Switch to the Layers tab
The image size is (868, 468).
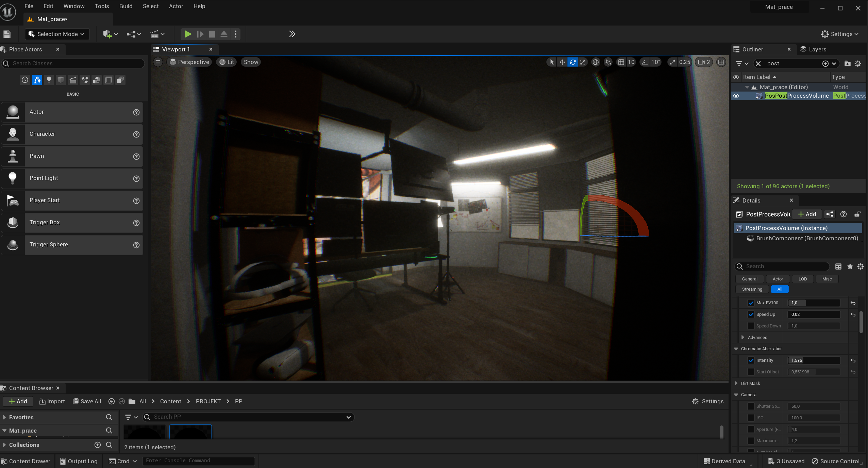pyautogui.click(x=817, y=49)
